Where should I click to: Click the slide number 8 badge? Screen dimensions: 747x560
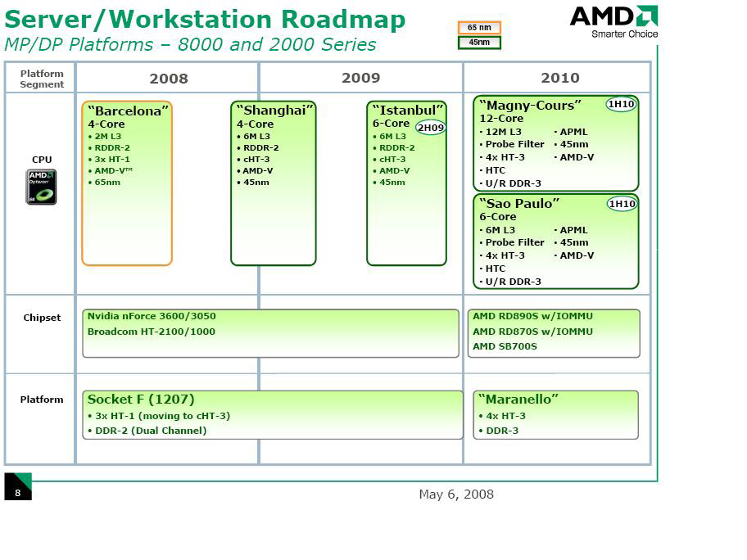click(18, 486)
